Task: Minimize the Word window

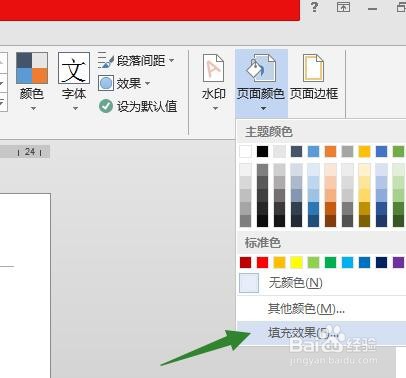Action: pyautogui.click(x=372, y=9)
